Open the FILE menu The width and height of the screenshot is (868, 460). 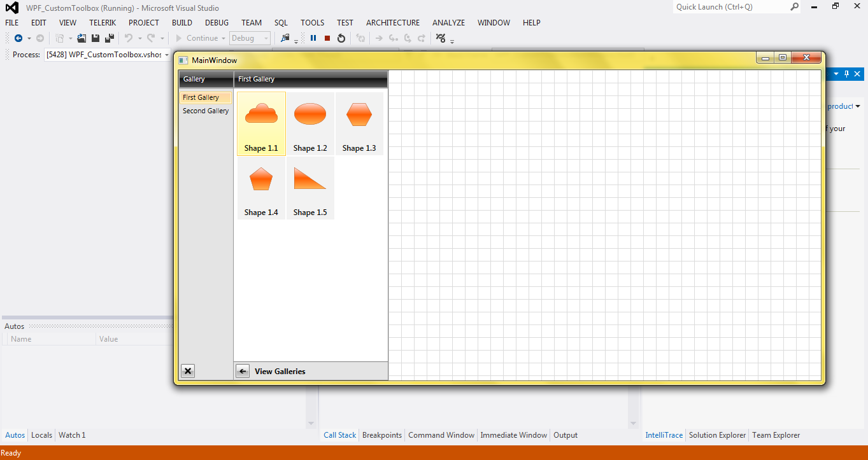point(12,22)
